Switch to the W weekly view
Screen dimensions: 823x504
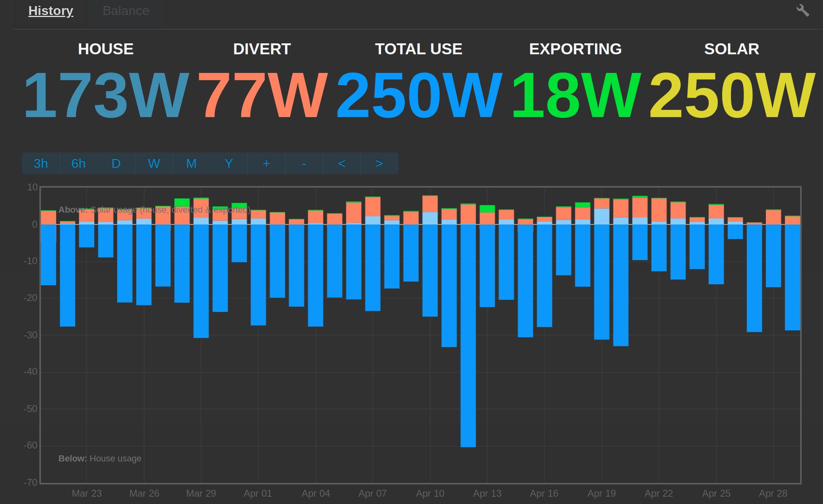(x=154, y=163)
